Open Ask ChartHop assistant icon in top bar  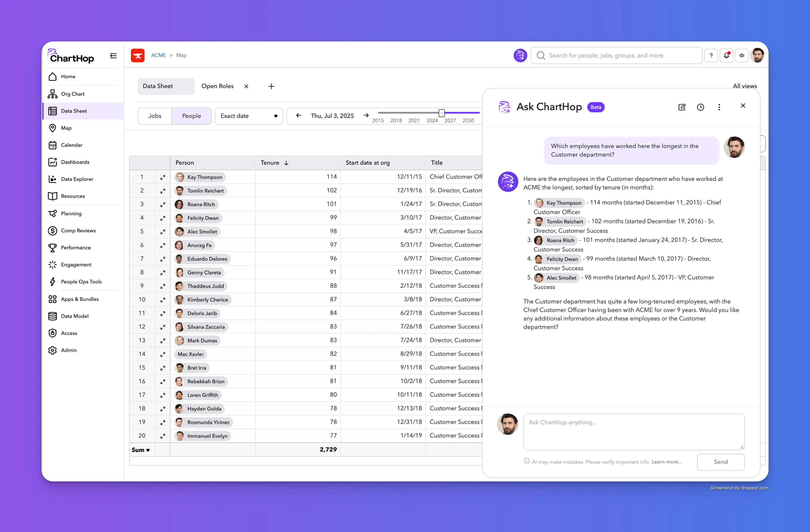point(520,55)
